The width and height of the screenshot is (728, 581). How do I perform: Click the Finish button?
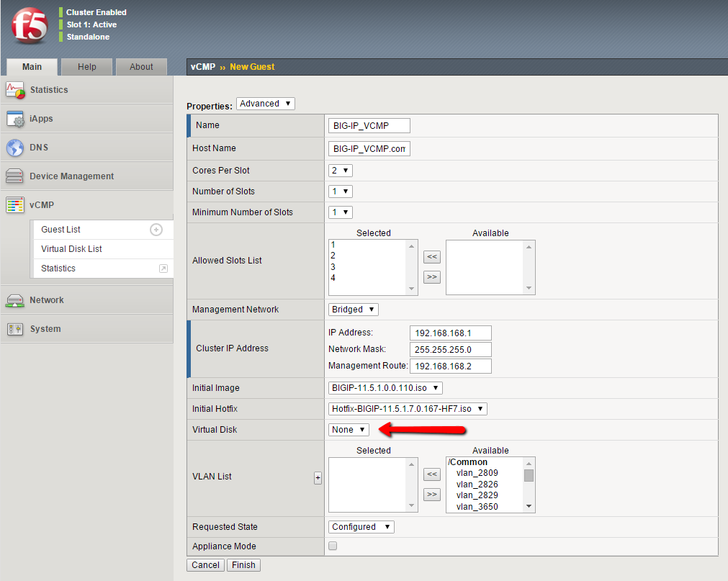click(243, 565)
